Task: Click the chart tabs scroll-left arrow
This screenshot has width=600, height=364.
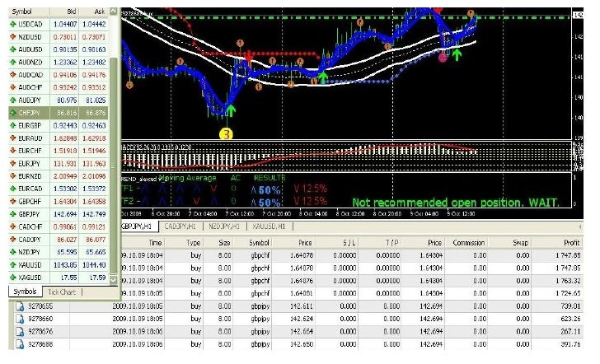Action: (x=580, y=226)
